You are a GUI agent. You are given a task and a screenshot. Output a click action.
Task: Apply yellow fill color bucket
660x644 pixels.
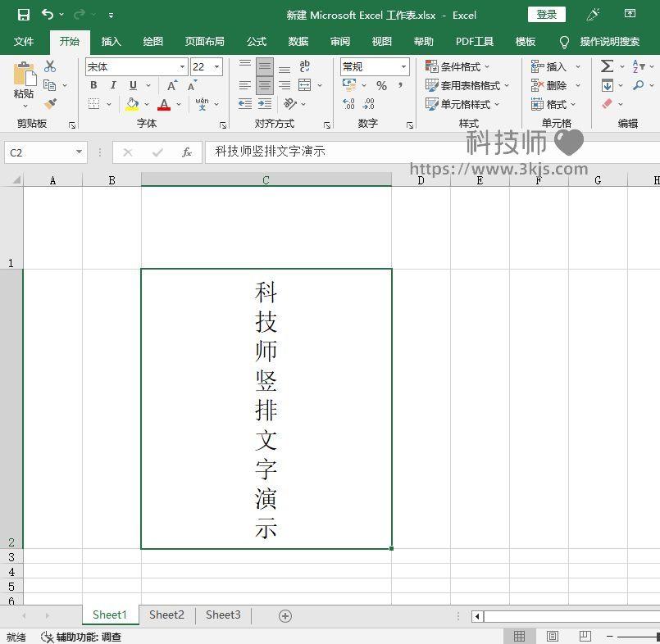click(x=132, y=104)
